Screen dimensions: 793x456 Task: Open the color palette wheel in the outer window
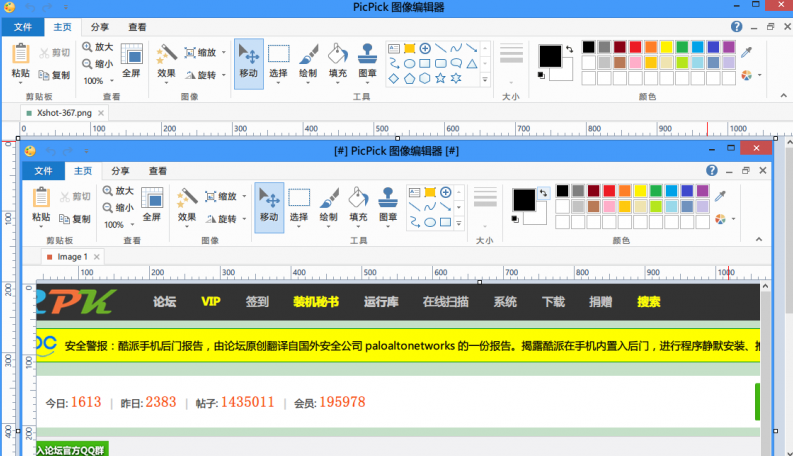click(x=746, y=75)
